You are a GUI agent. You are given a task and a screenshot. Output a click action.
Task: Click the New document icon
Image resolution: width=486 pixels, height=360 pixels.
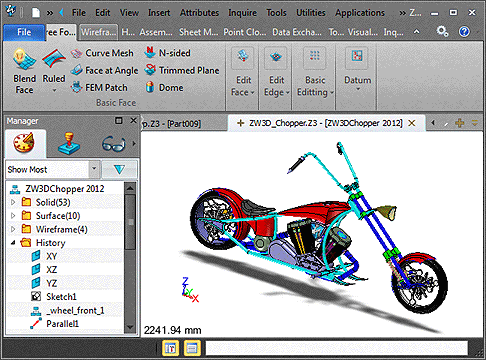(36, 13)
